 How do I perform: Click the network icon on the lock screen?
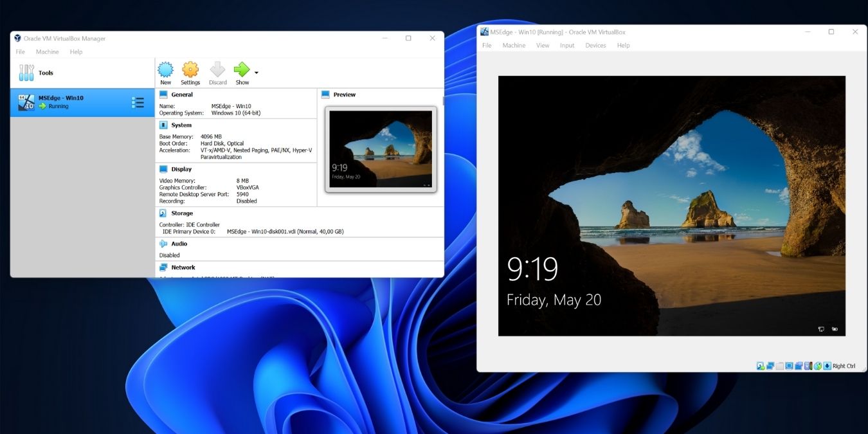[821, 329]
